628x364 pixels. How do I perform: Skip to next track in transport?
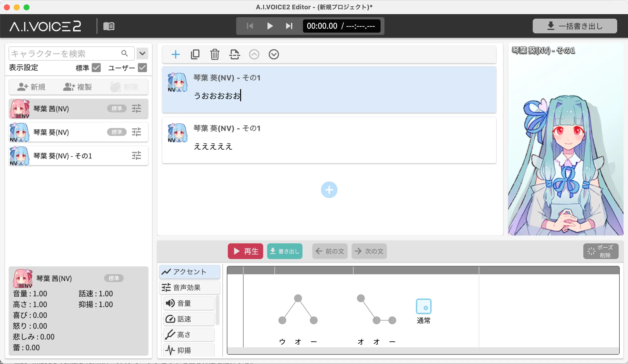[289, 26]
